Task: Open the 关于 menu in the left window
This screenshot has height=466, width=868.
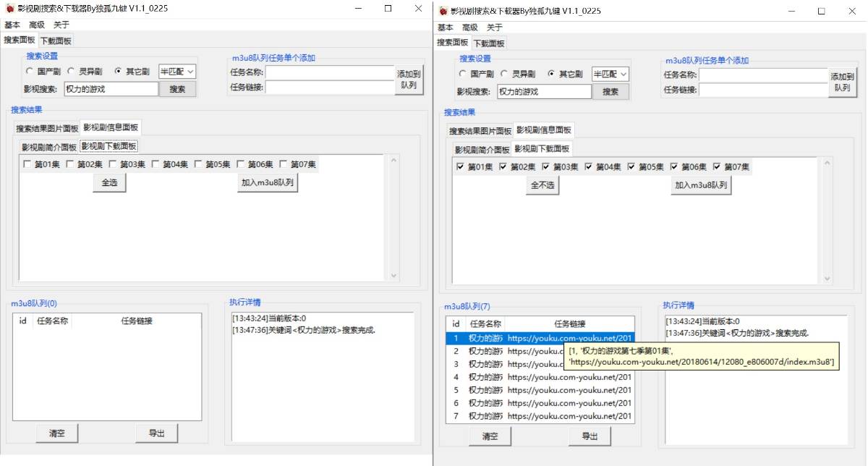Action: [x=61, y=25]
